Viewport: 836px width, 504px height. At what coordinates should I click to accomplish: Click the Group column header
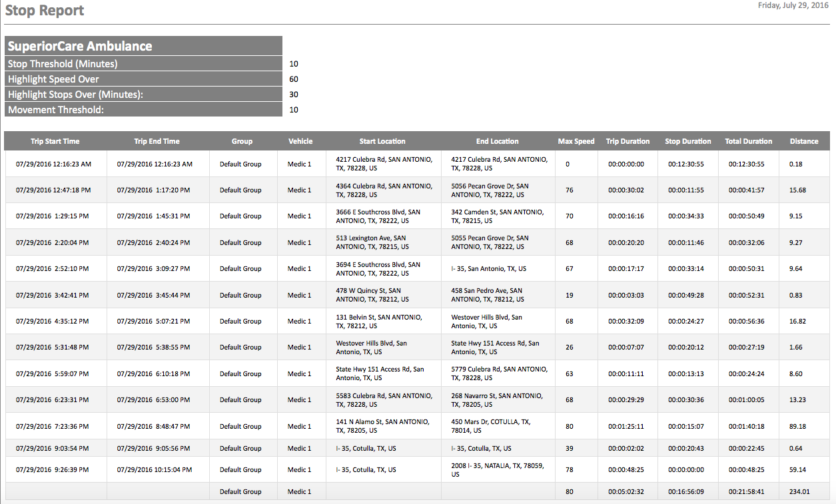point(242,141)
